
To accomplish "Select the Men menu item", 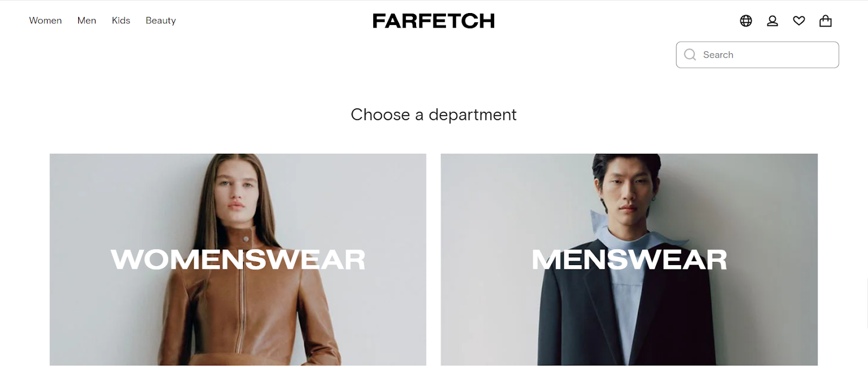I will [87, 21].
